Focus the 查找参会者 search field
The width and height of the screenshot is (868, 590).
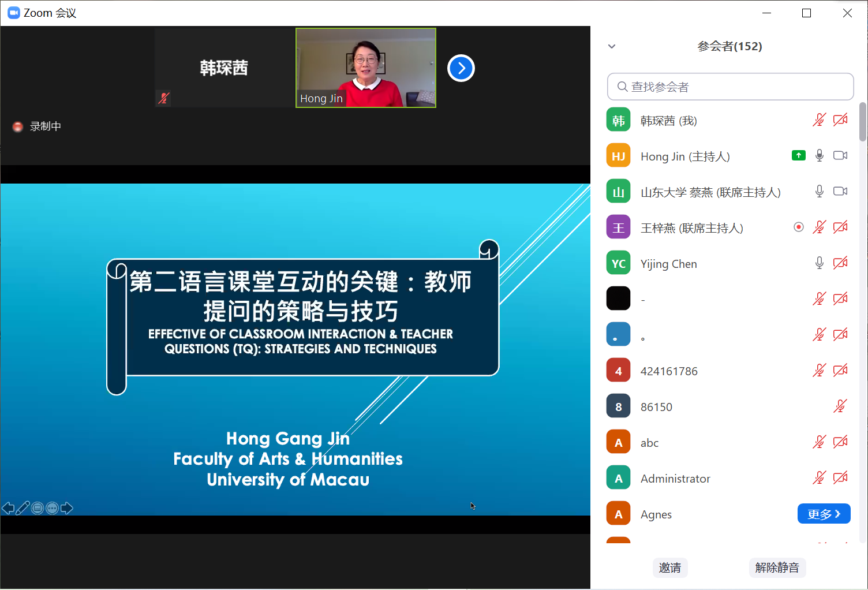click(x=730, y=87)
